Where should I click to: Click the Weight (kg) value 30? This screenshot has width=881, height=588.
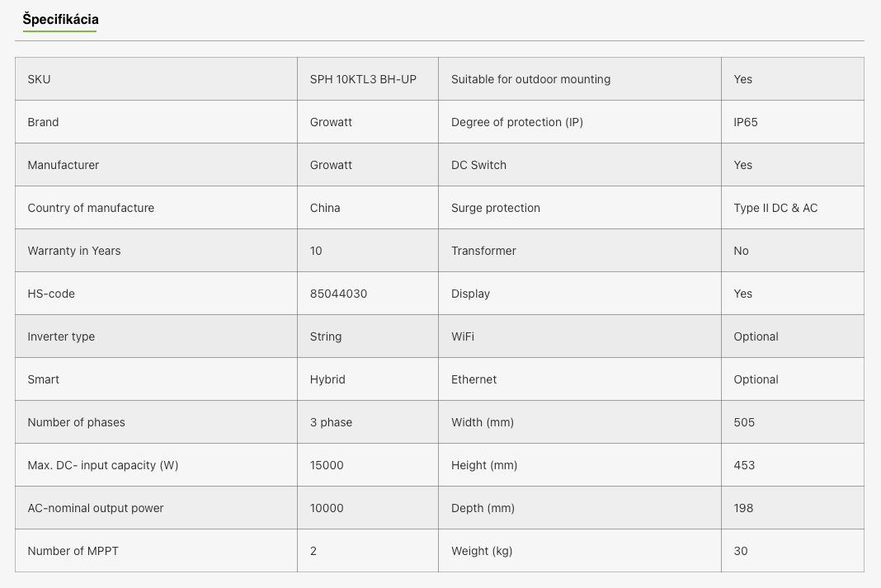[741, 551]
